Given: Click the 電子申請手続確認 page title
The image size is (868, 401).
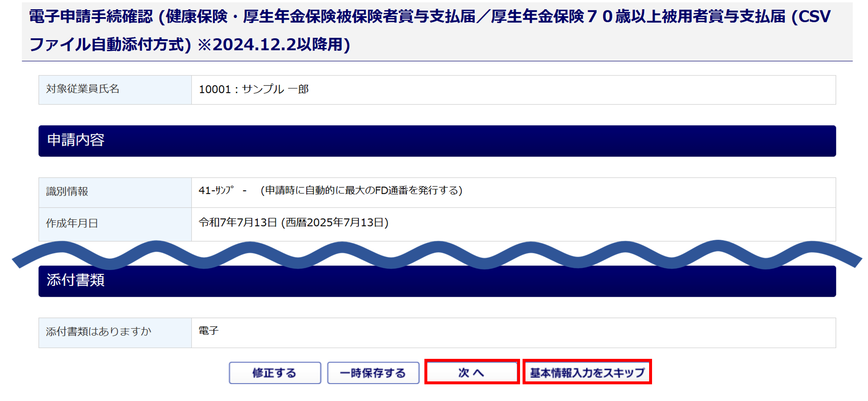Looking at the screenshot, I should 430,30.
